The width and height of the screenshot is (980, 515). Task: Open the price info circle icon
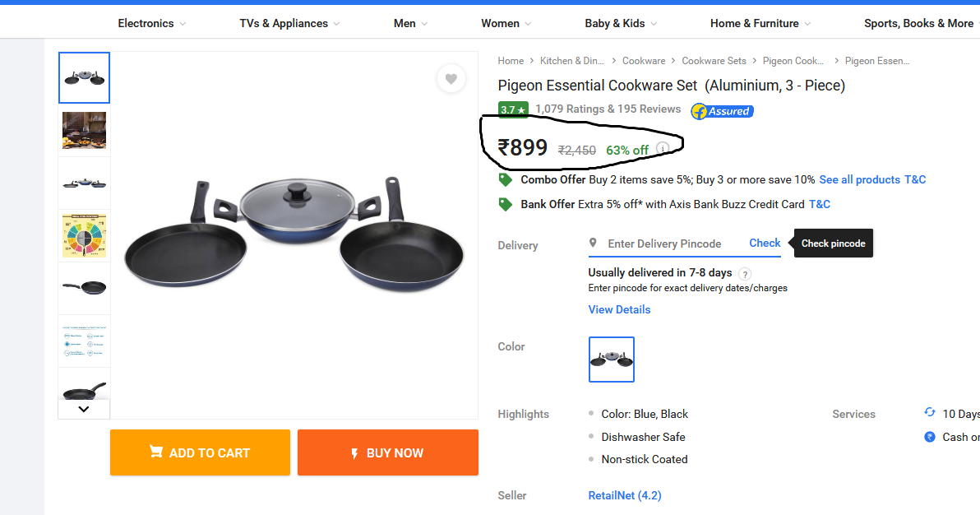(x=663, y=148)
